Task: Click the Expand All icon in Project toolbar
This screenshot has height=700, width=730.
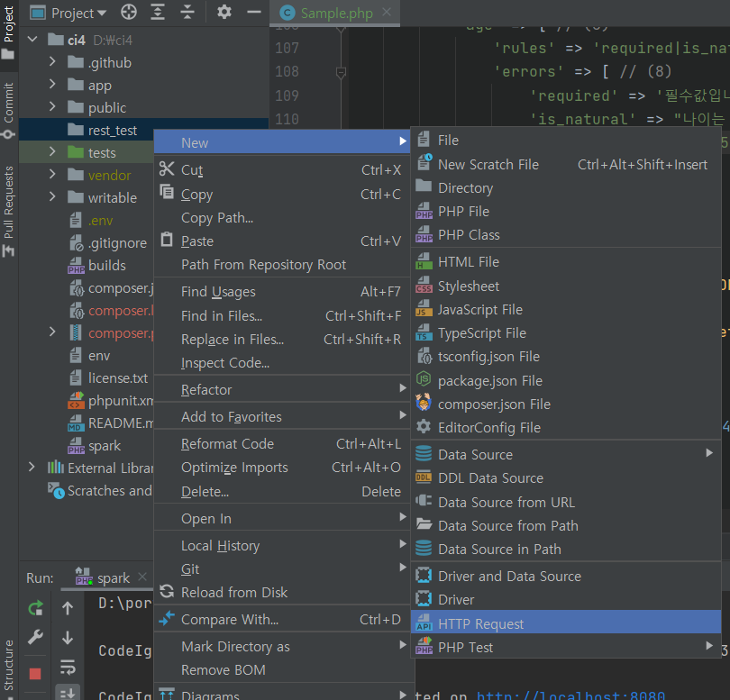Action: point(158,12)
